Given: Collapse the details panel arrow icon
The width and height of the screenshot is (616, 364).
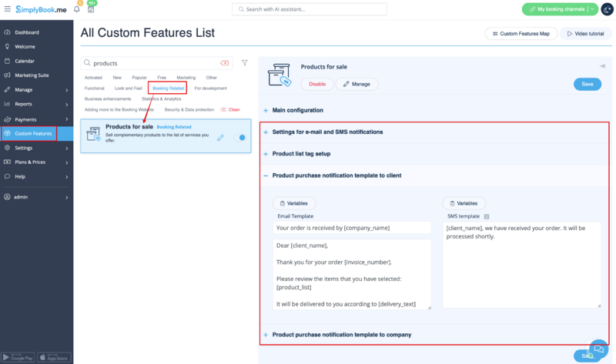Looking at the screenshot, I should pyautogui.click(x=602, y=66).
